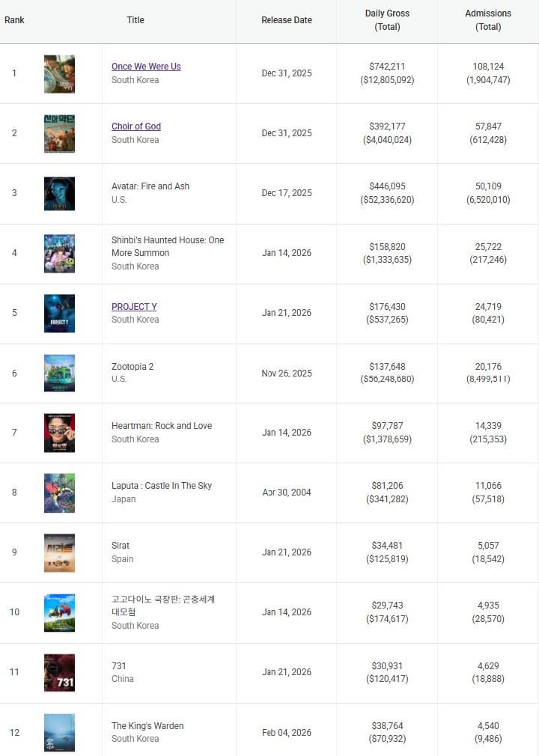Sort by Daily Gross (Total) header
This screenshot has height=756, width=539.
click(387, 20)
